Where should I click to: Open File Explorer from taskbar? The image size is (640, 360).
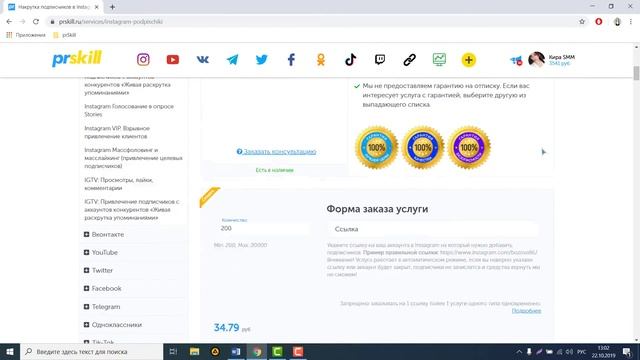coord(194,351)
